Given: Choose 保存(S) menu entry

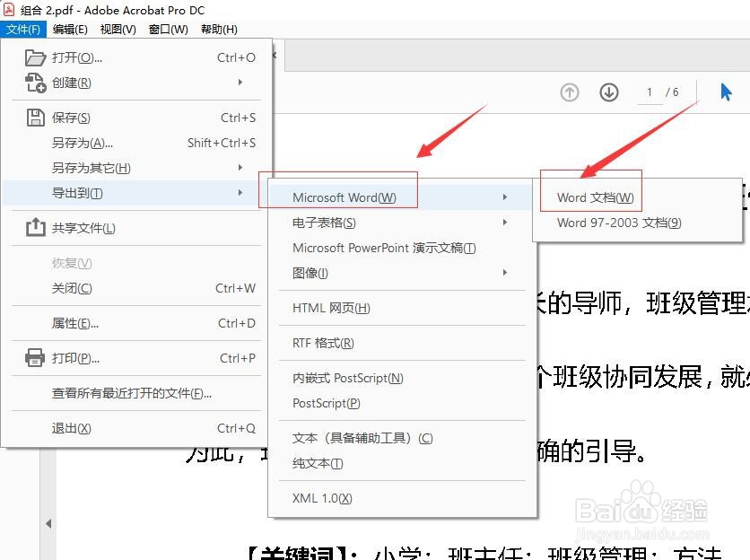Looking at the screenshot, I should coord(136,118).
